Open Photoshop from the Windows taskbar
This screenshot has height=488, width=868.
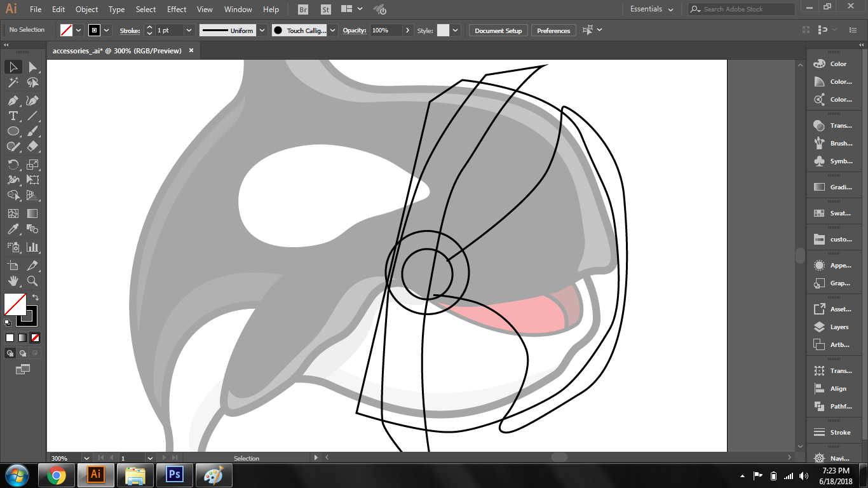pos(173,475)
